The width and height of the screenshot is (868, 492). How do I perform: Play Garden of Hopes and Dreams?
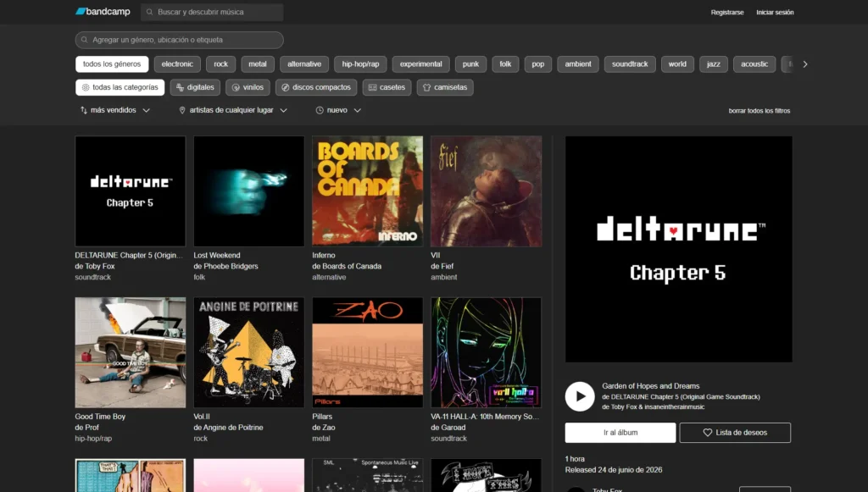pos(580,396)
